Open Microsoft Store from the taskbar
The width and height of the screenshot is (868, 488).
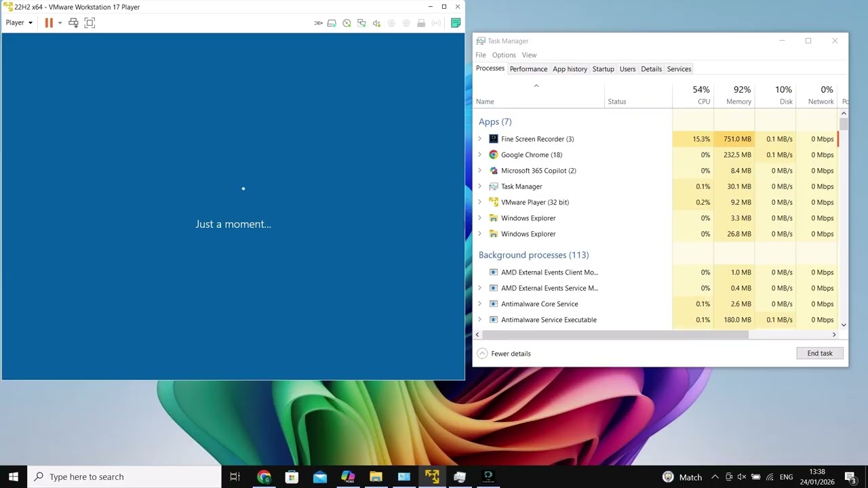292,476
